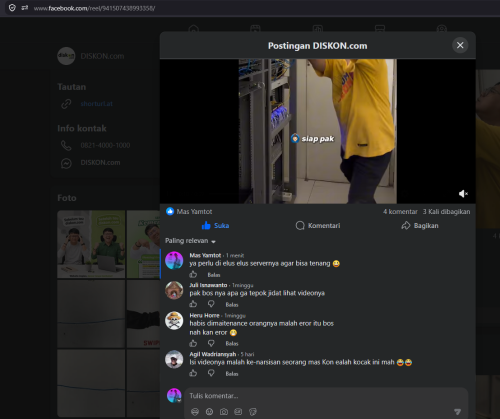Open the like reaction icon beside Mas Yamtot

pyautogui.click(x=170, y=211)
